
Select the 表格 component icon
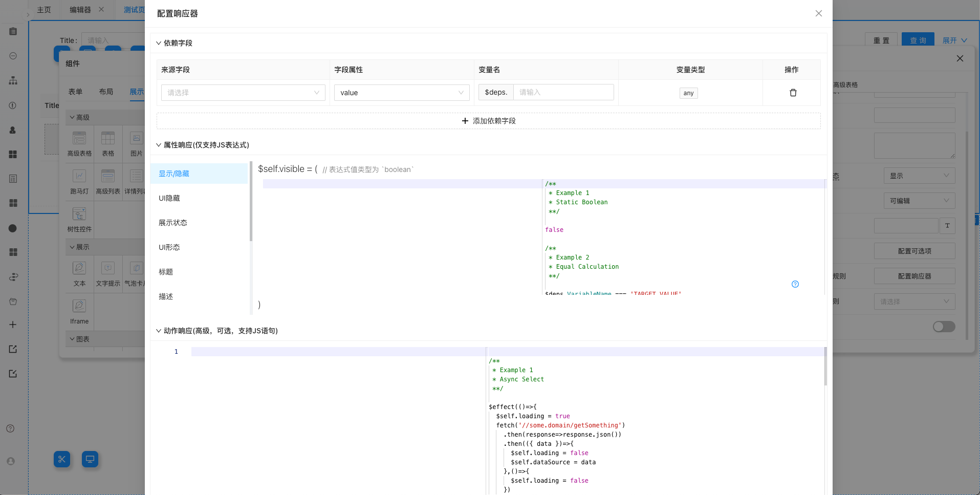[108, 138]
